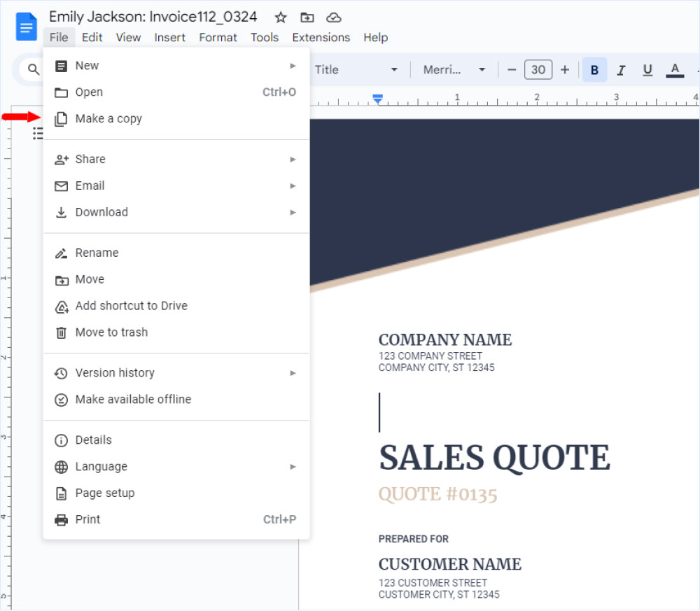700x611 pixels.
Task: Open the Merriweather font dropdown
Action: click(454, 69)
